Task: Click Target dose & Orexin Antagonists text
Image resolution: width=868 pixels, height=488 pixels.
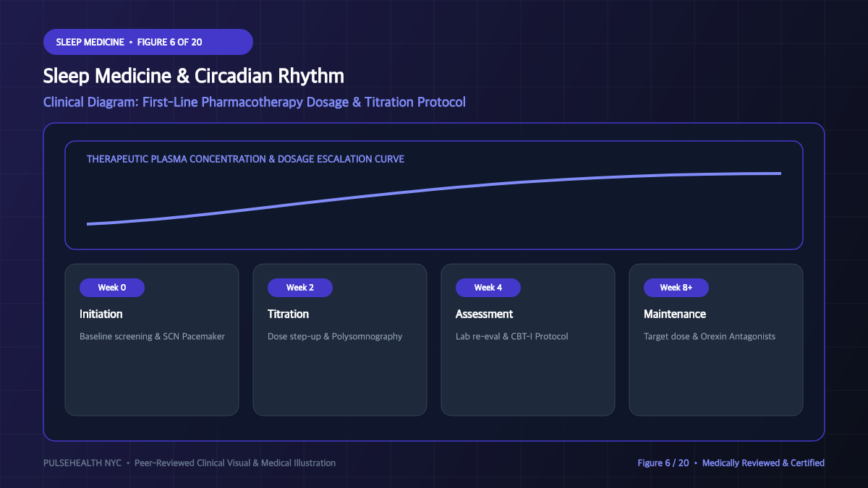Action: (710, 336)
